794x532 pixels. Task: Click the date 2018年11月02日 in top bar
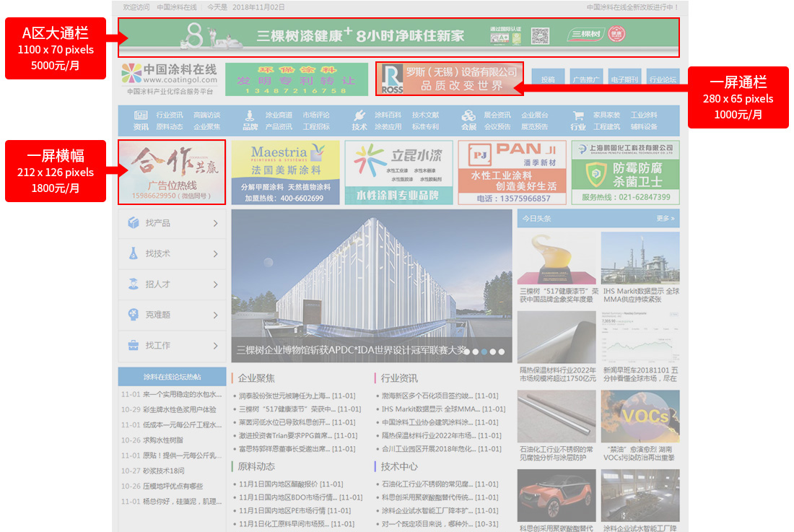tap(258, 7)
